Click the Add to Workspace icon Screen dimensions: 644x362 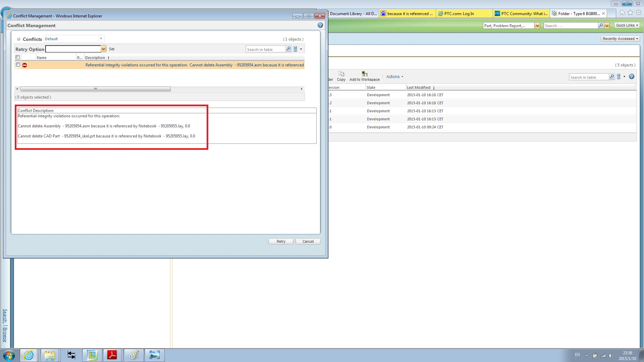(364, 74)
